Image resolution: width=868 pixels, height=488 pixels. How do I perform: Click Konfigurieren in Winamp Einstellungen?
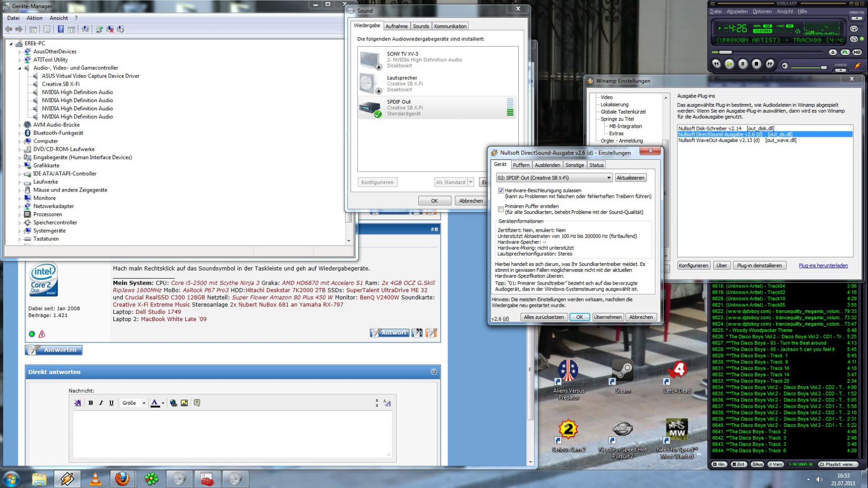coord(693,265)
